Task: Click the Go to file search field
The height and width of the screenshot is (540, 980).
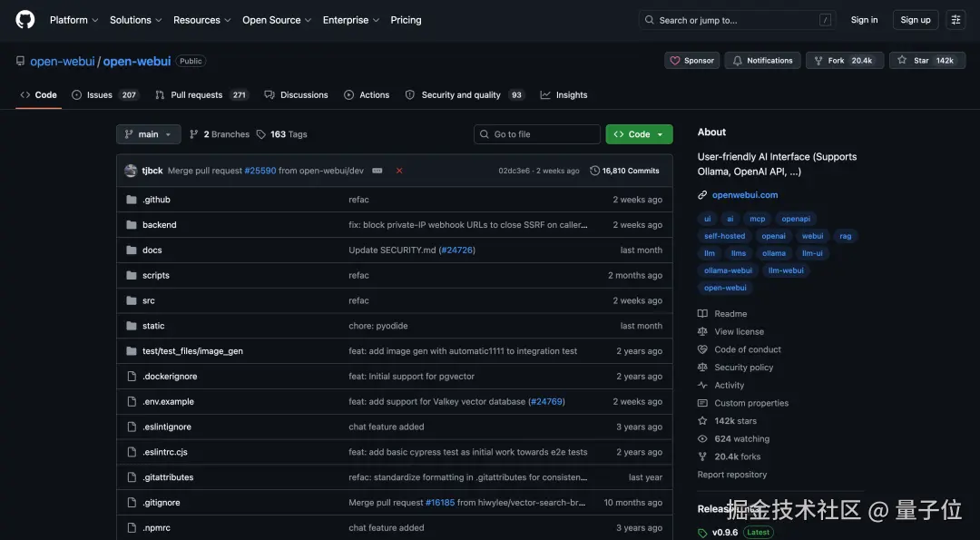Action: coord(537,134)
